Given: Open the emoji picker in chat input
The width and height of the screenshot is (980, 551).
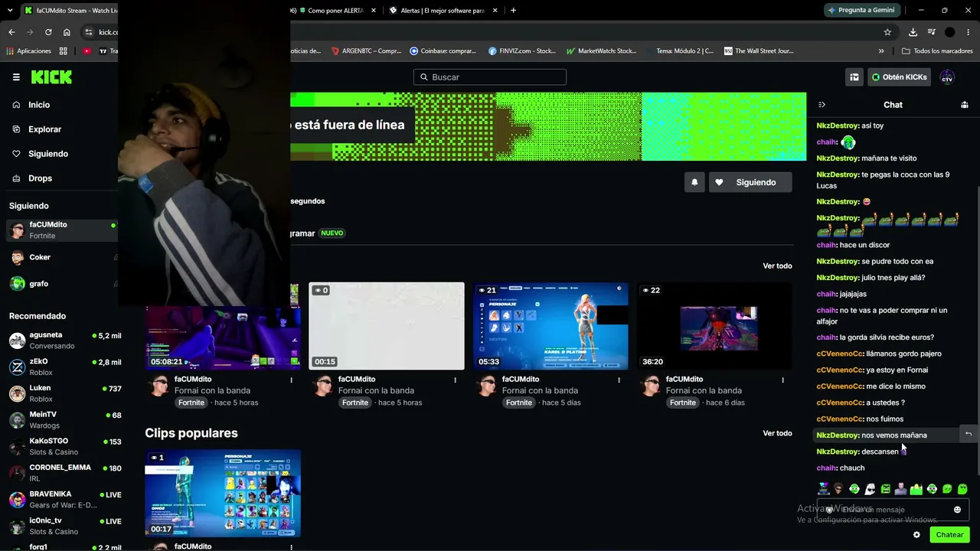Looking at the screenshot, I should (x=957, y=510).
